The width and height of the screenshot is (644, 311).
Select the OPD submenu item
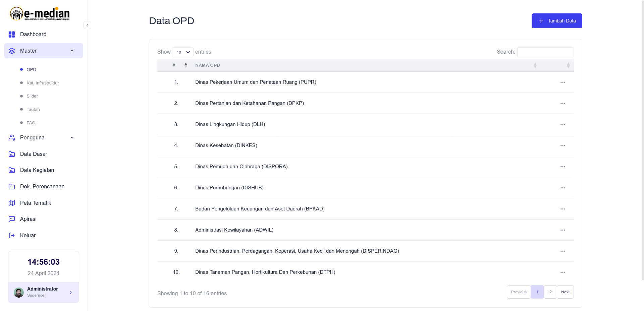(x=32, y=70)
